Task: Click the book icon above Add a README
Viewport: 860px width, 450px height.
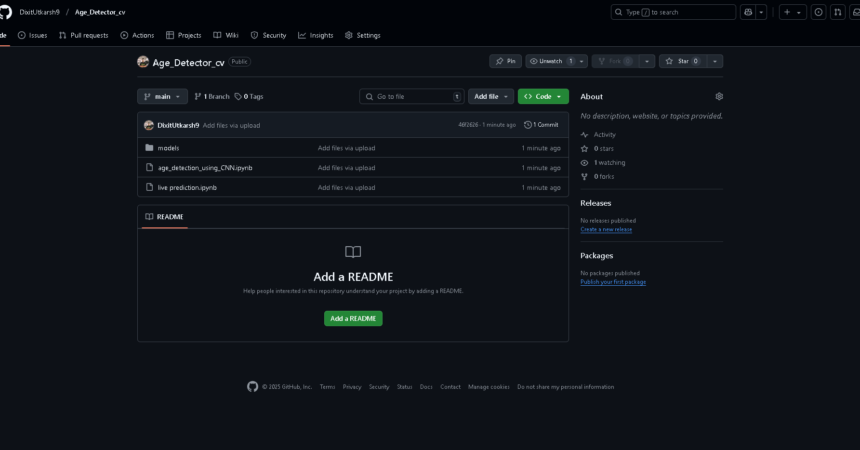Action: (353, 252)
